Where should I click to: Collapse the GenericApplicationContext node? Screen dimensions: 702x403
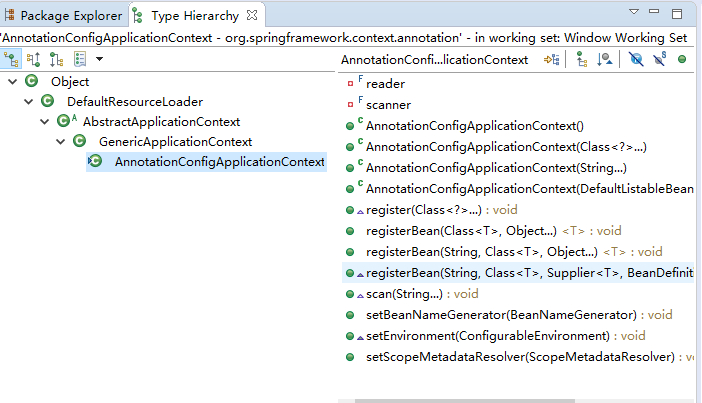click(x=61, y=141)
